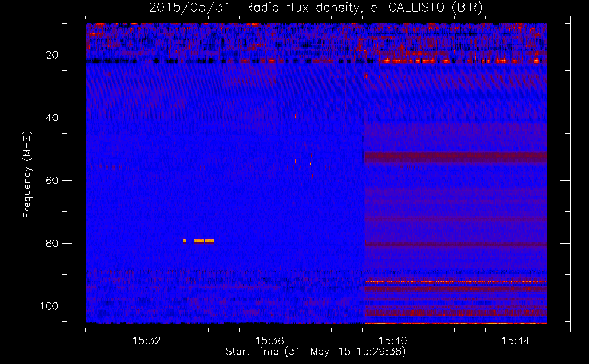Click the time tick label "15:44"

pyautogui.click(x=516, y=341)
